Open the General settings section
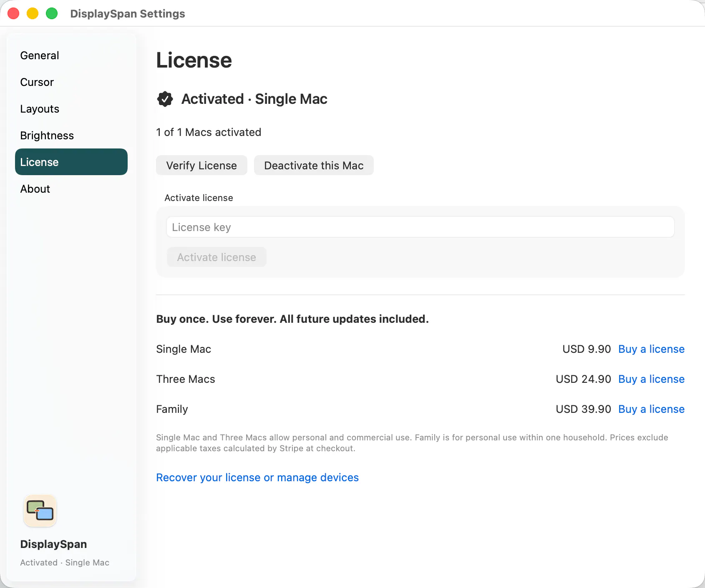The height and width of the screenshot is (588, 705). [x=71, y=55]
